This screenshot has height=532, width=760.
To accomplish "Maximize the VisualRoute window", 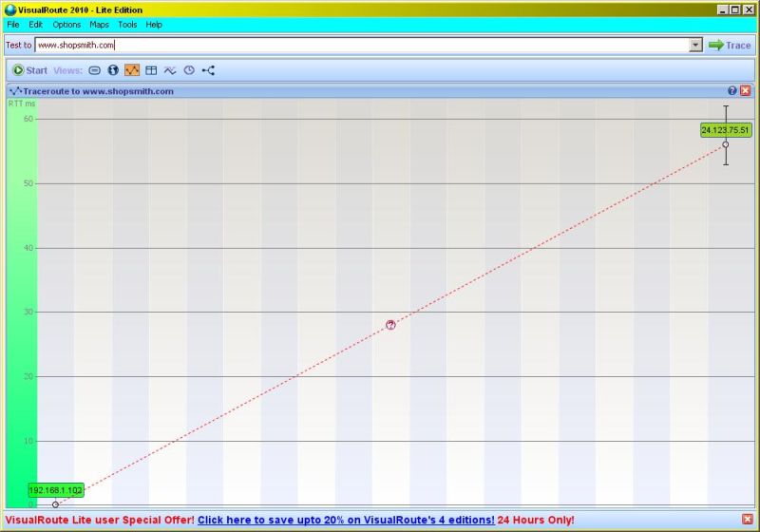I will coord(735,9).
